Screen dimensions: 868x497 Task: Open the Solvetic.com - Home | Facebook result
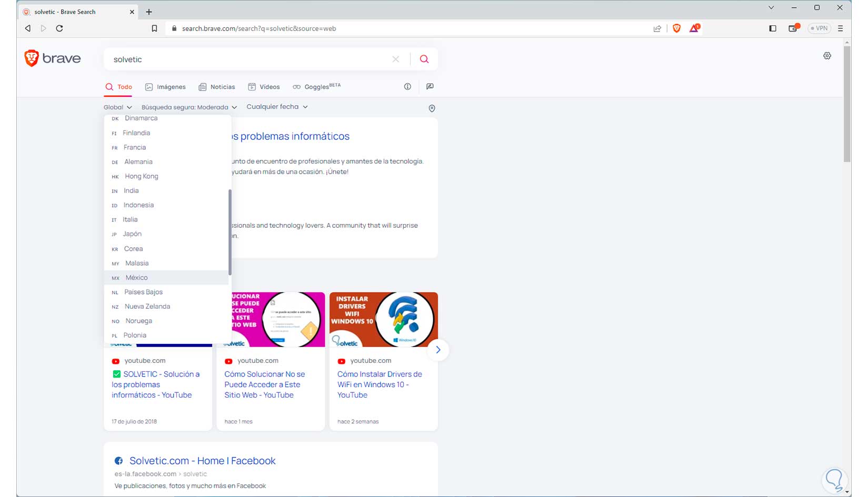coord(203,461)
